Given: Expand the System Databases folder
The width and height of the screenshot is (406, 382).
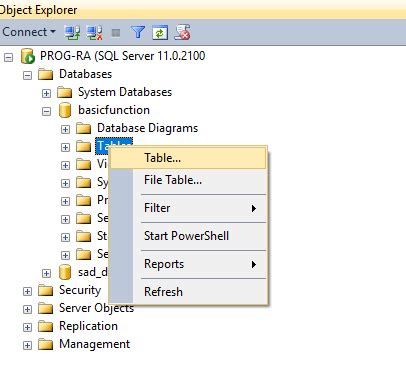Looking at the screenshot, I should coord(46,93).
